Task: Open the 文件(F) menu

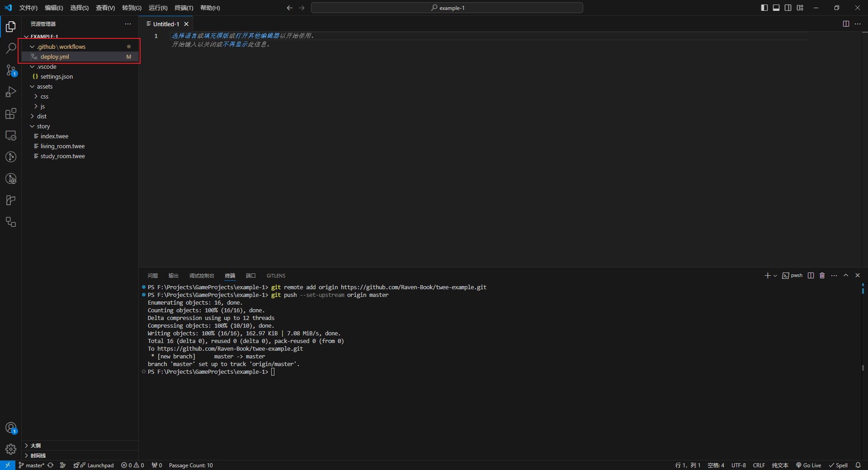Action: tap(28, 8)
